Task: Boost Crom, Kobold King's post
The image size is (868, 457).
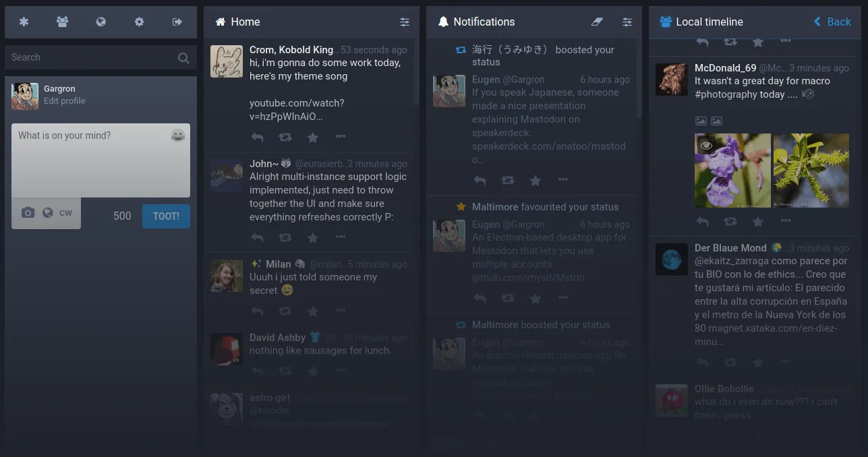Action: point(285,137)
